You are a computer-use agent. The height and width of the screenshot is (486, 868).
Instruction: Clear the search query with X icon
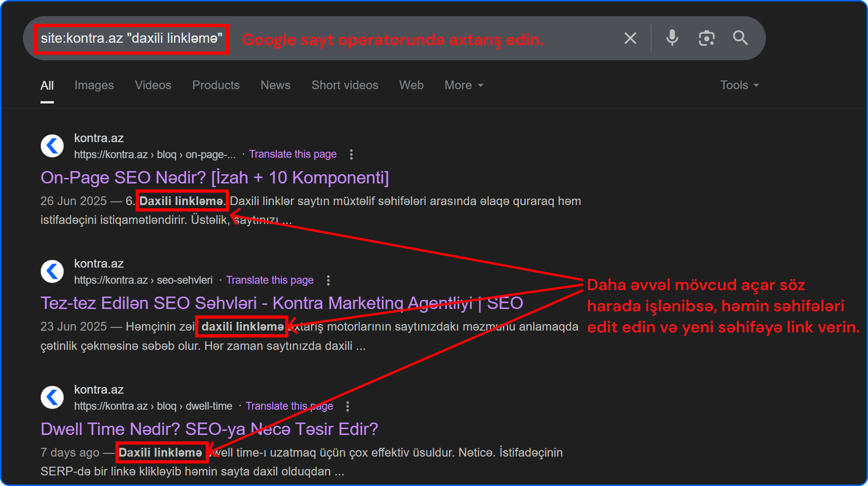coord(630,38)
